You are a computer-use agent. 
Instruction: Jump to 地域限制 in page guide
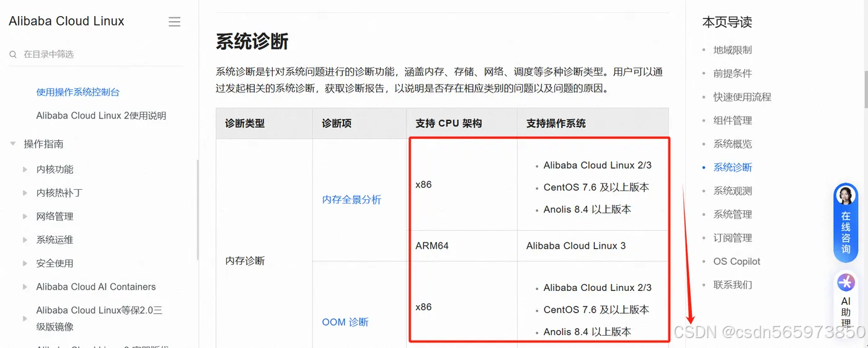(x=732, y=50)
